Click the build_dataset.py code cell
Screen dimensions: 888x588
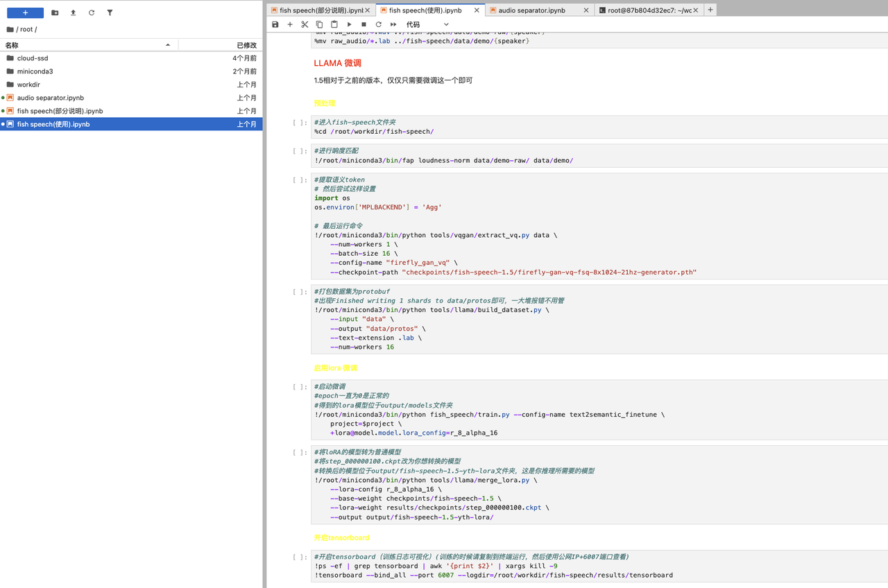pos(599,320)
